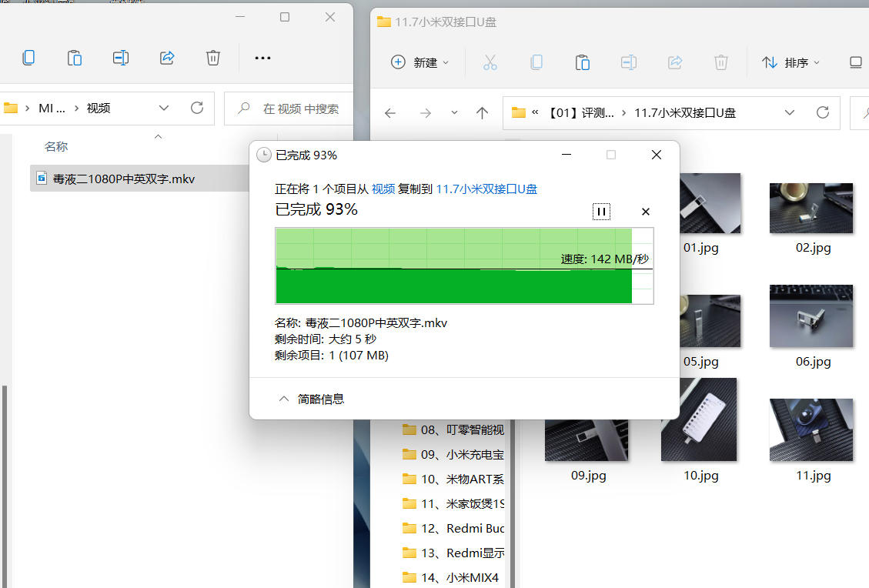Pause the file copy operation
This screenshot has width=869, height=588.
(x=601, y=211)
